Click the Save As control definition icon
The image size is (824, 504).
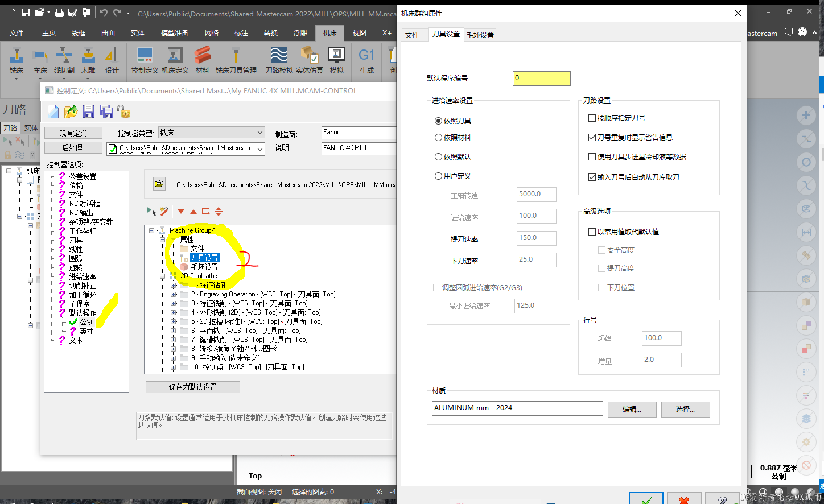[x=106, y=111]
